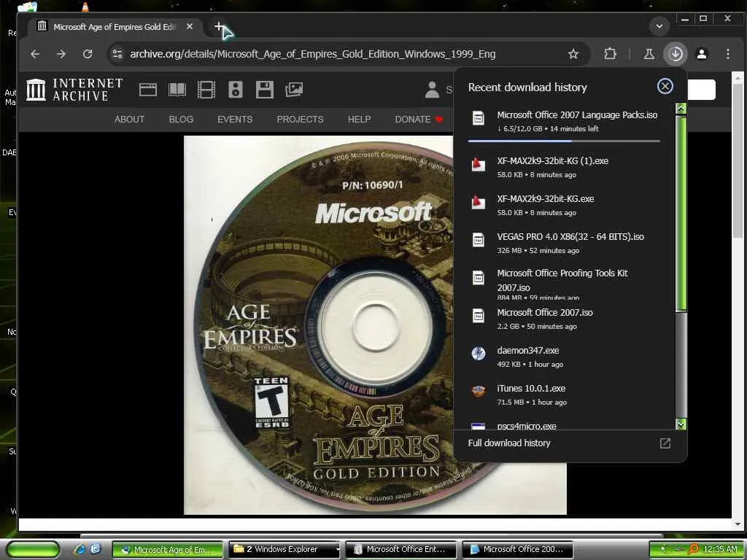Switch to Microsoft Office 200... taskbar window

(517, 550)
